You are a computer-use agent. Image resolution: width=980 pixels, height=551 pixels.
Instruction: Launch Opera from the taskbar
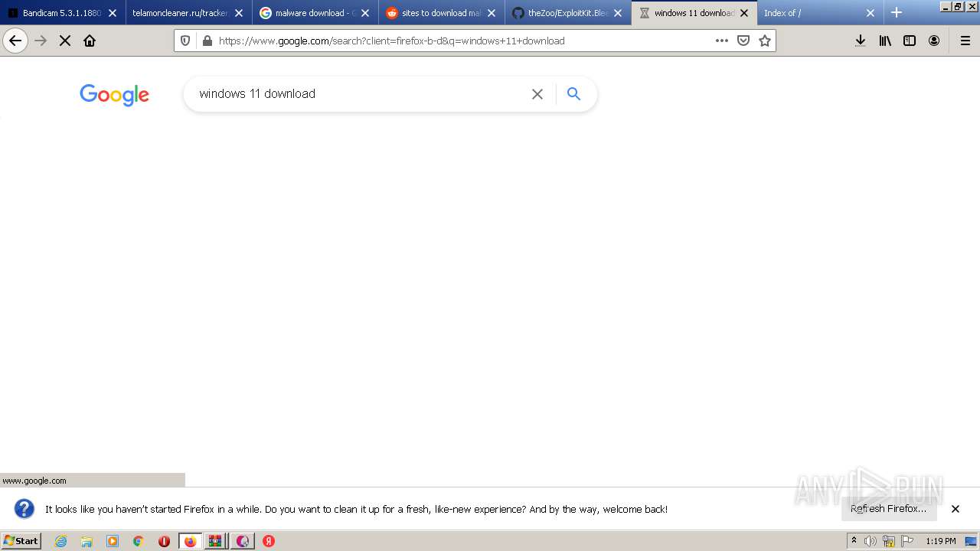coord(164,541)
